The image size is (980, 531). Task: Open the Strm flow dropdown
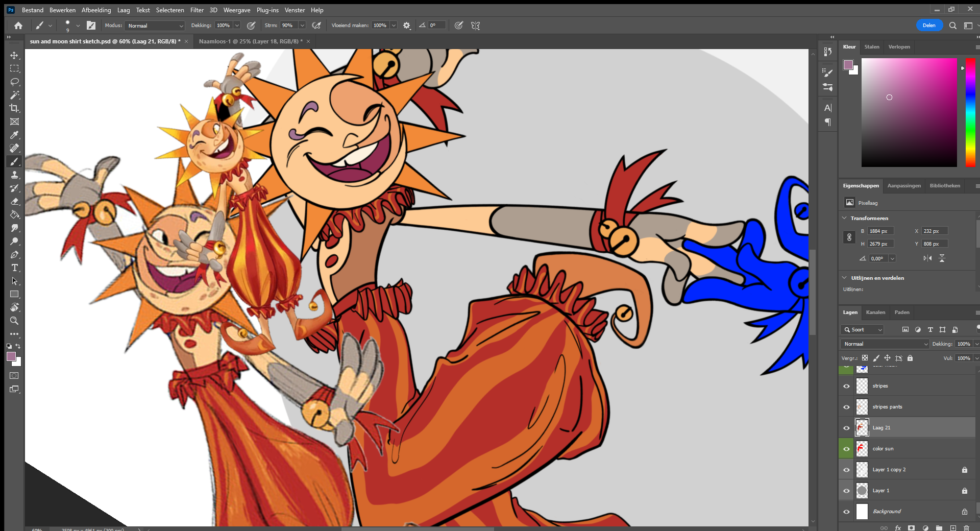tap(302, 26)
